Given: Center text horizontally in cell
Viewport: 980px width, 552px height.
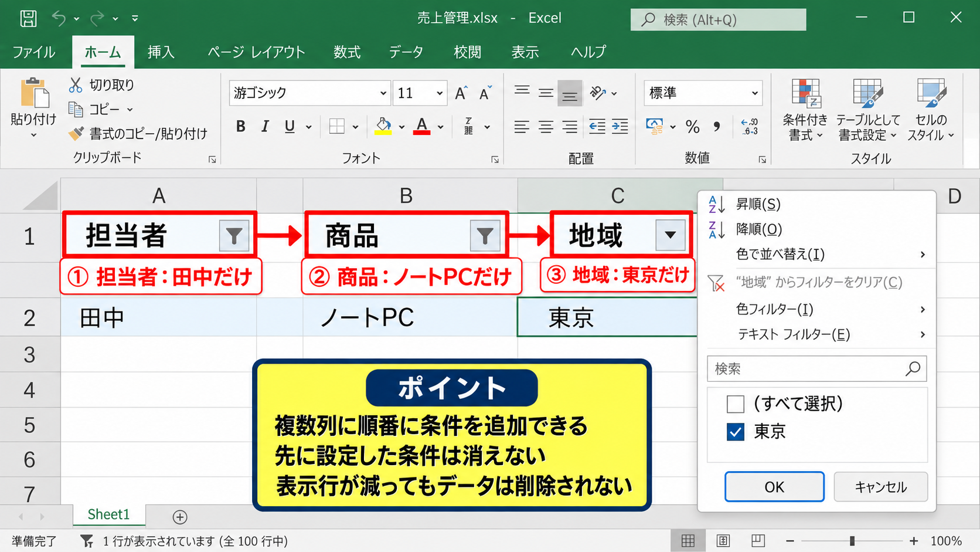Looking at the screenshot, I should (546, 126).
